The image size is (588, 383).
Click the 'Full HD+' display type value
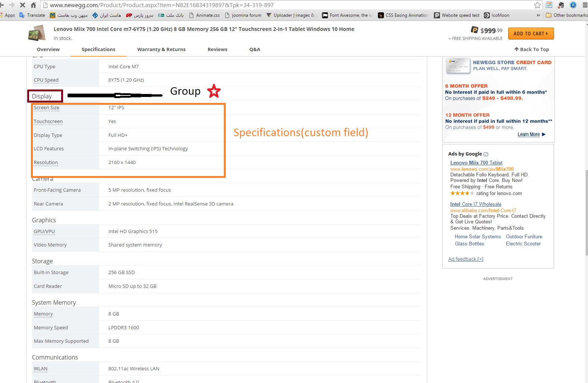[118, 135]
